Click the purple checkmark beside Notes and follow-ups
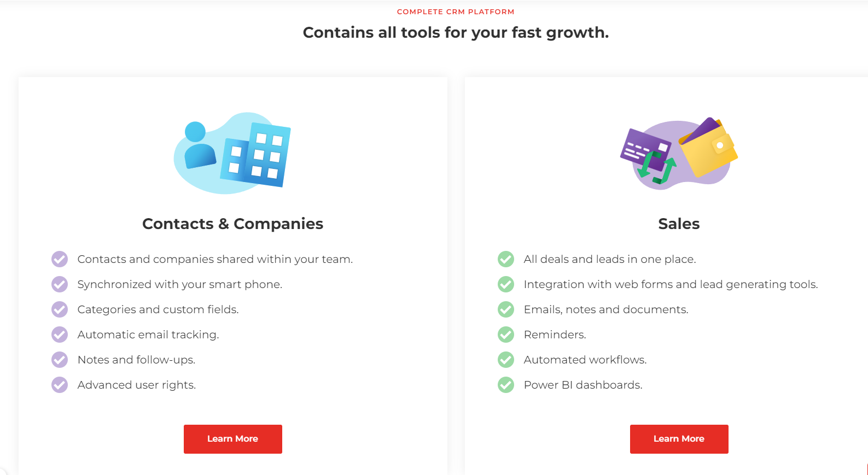868x475 pixels. pyautogui.click(x=60, y=360)
